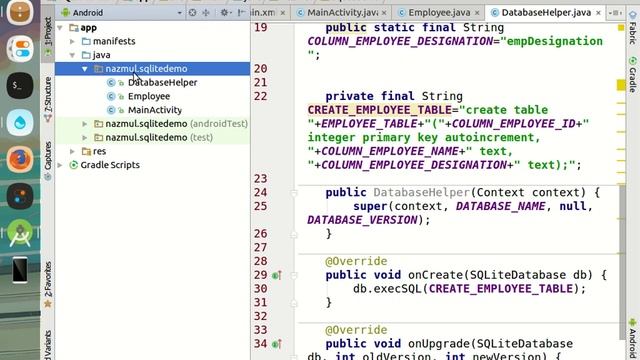Click the fold toggle at line 29
640x360 pixels.
click(x=294, y=276)
